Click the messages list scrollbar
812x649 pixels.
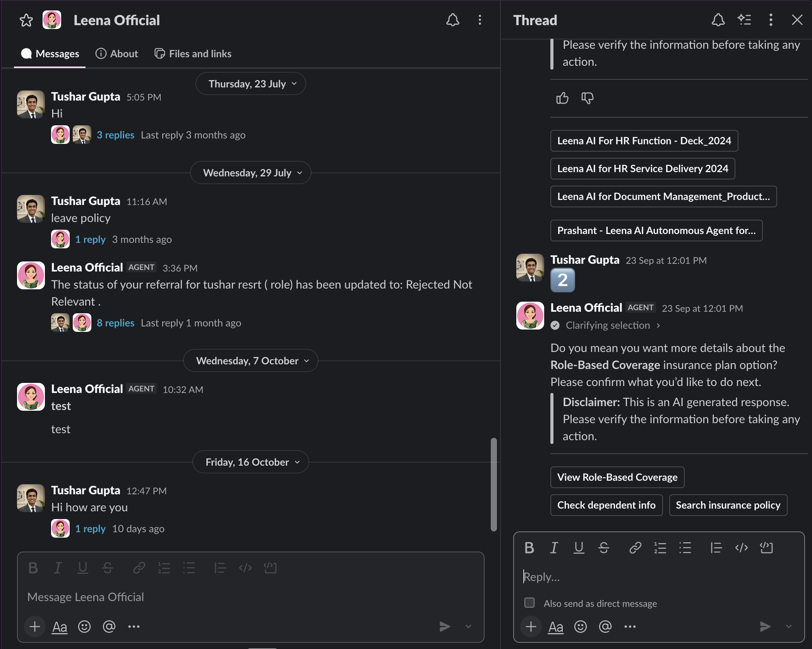pyautogui.click(x=493, y=484)
